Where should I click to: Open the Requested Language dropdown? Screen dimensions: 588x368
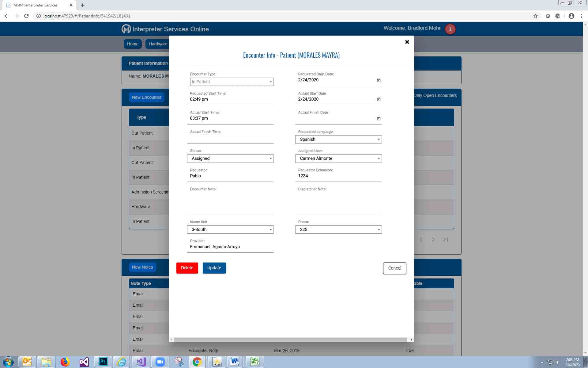pos(338,140)
